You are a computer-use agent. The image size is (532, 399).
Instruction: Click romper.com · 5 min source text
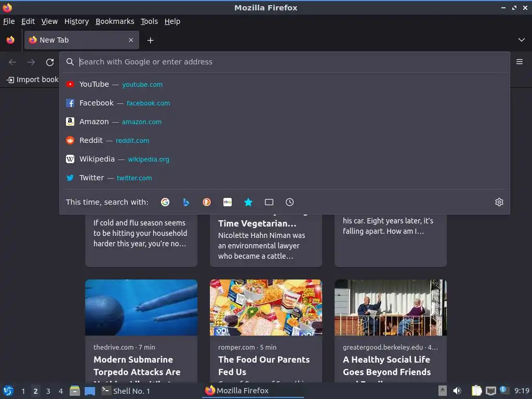coord(247,347)
